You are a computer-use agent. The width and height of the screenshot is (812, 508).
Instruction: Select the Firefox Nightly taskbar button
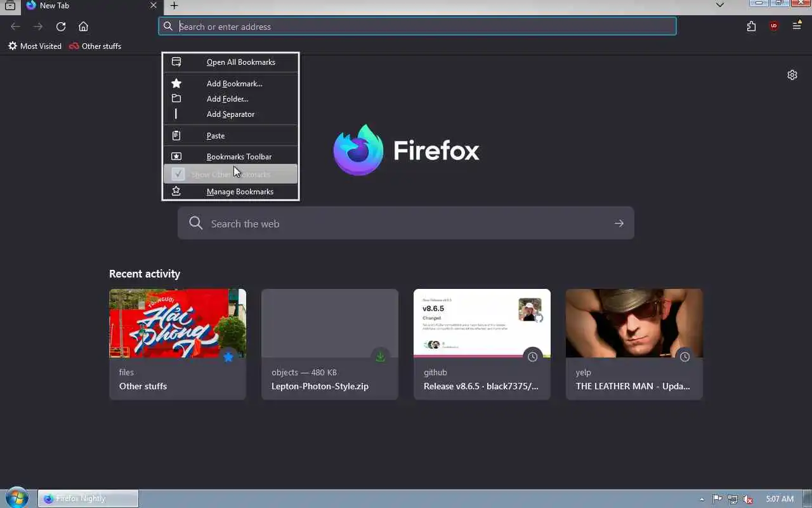coord(88,498)
